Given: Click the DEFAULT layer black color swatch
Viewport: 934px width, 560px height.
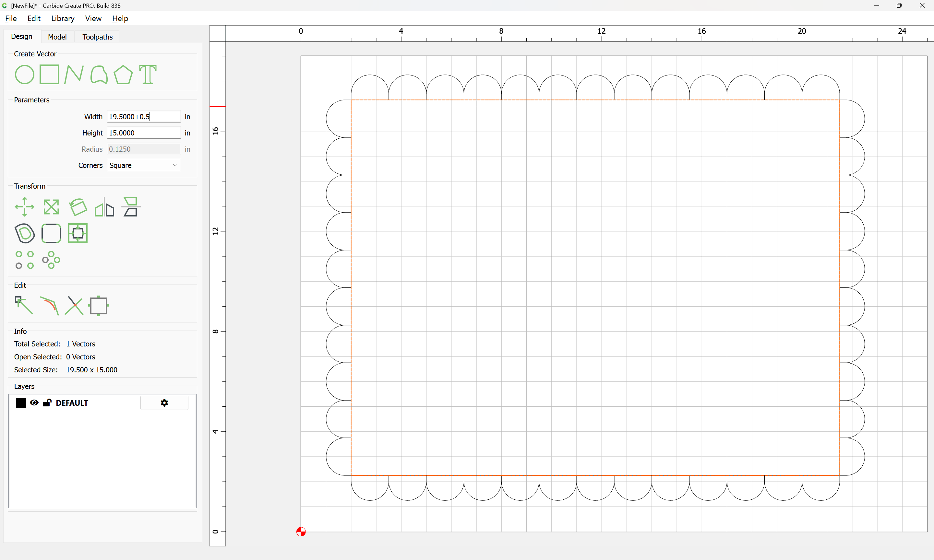Looking at the screenshot, I should (x=21, y=402).
